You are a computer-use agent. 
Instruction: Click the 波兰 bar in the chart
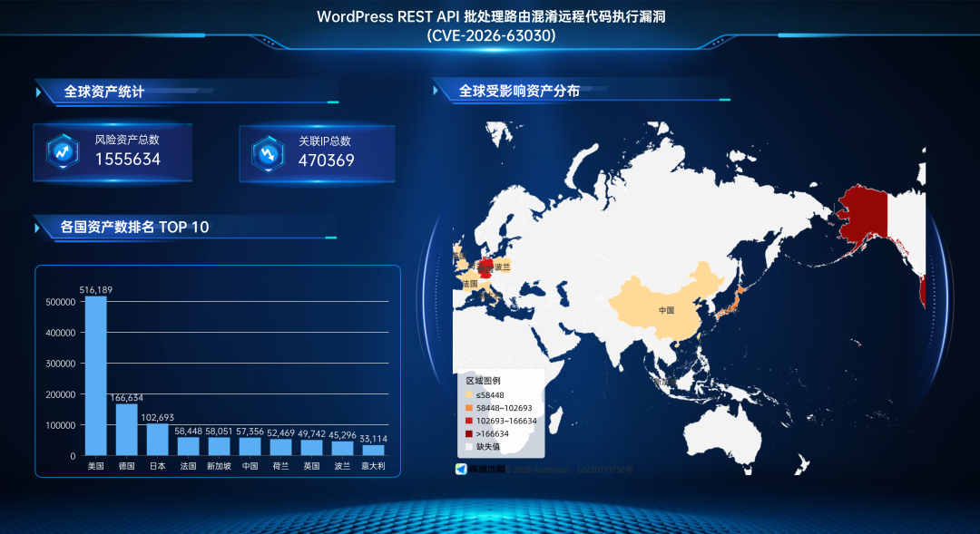click(342, 449)
